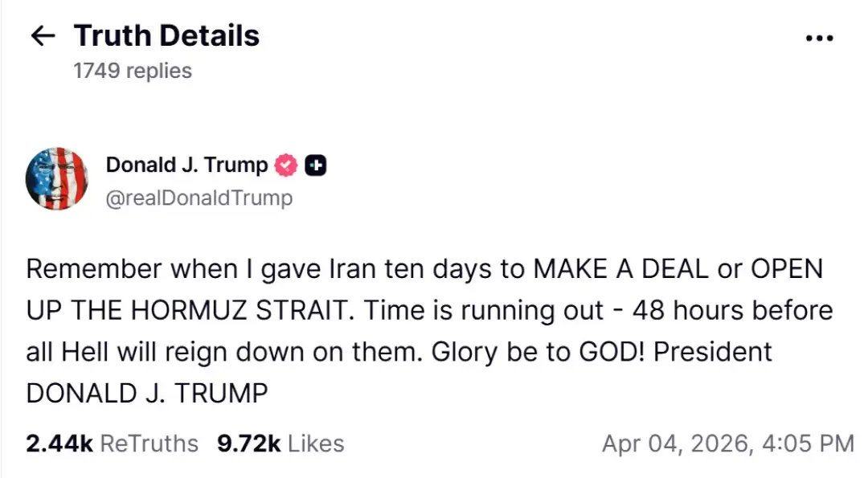Click the Apr 04, 2026, 4:05 PM timestamp
The image size is (868, 478).
727,443
